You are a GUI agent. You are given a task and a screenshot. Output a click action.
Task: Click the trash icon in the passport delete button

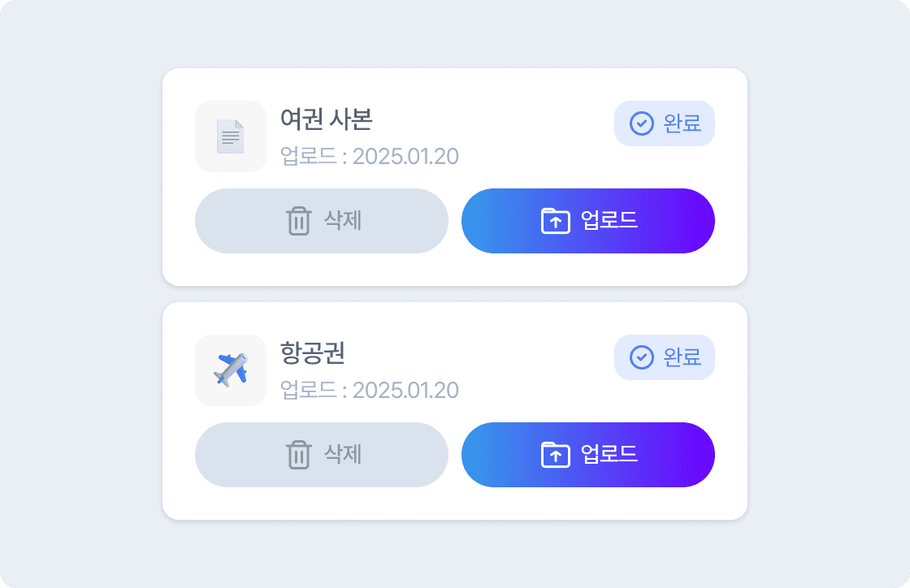(300, 220)
